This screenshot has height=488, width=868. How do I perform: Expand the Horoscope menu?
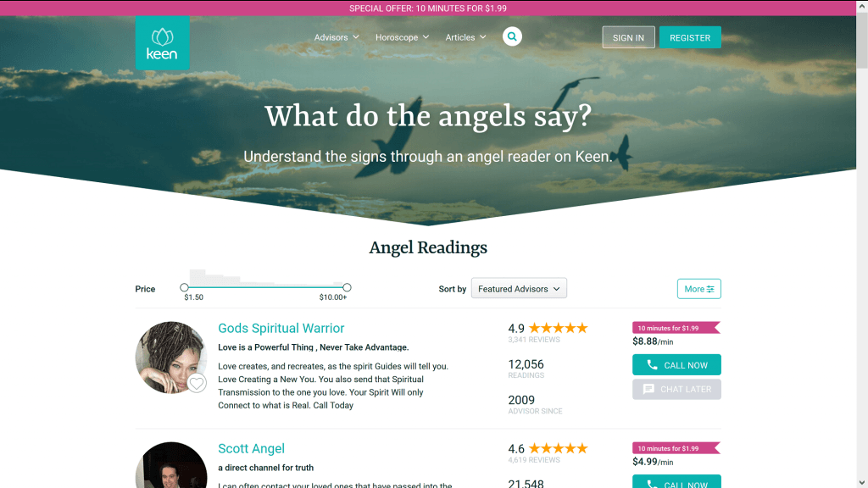tap(402, 37)
